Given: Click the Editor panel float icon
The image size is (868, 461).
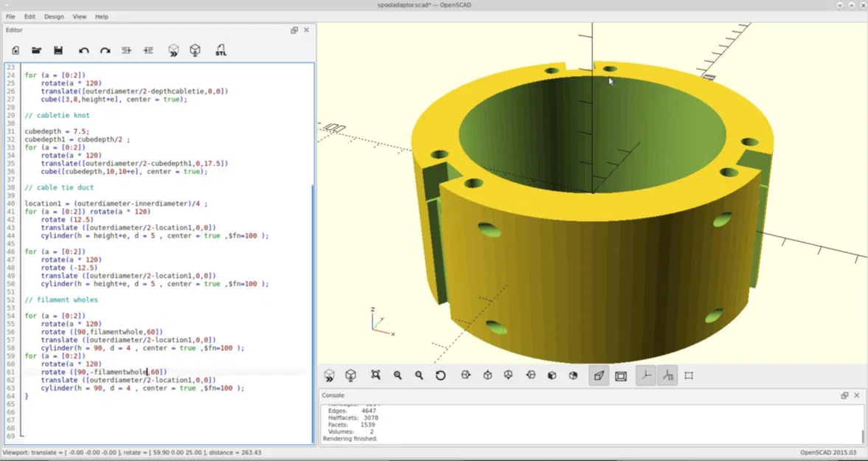Looking at the screenshot, I should point(294,30).
